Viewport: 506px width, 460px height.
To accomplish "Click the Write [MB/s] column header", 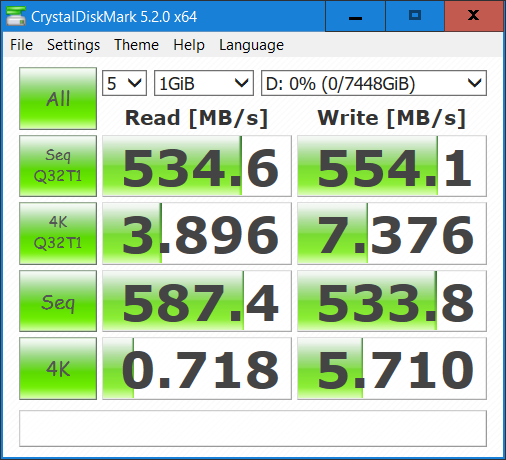I will [x=392, y=118].
